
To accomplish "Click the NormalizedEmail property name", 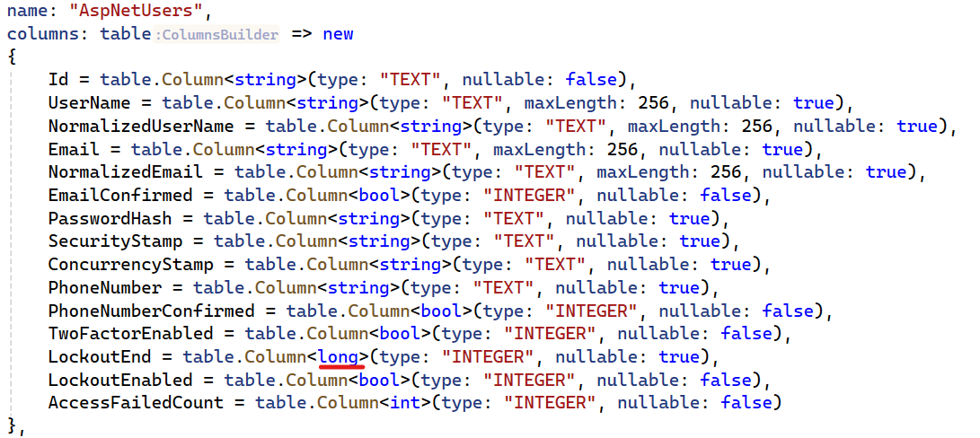I will tap(126, 172).
